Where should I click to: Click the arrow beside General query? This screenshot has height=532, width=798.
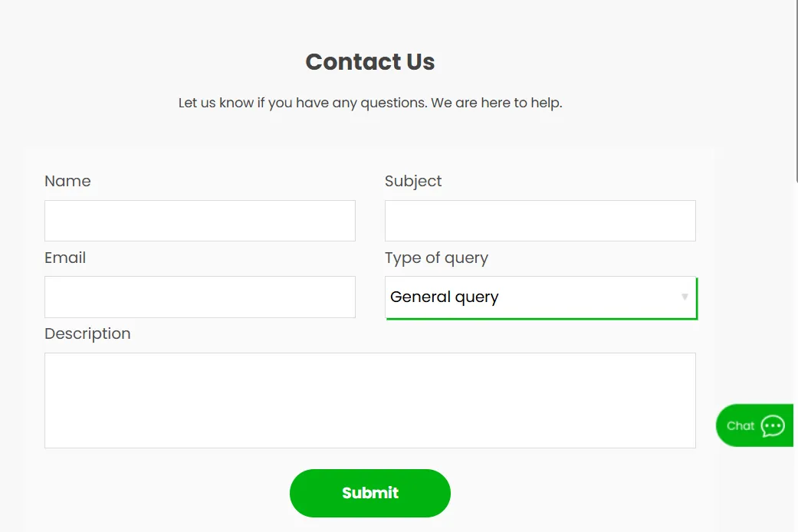coord(685,297)
